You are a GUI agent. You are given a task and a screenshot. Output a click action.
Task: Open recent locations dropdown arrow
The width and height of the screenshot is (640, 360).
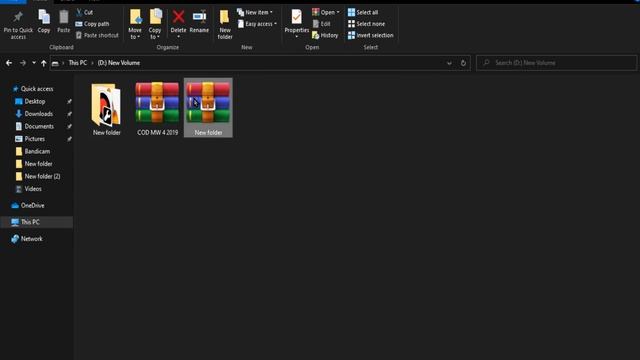[x=34, y=63]
